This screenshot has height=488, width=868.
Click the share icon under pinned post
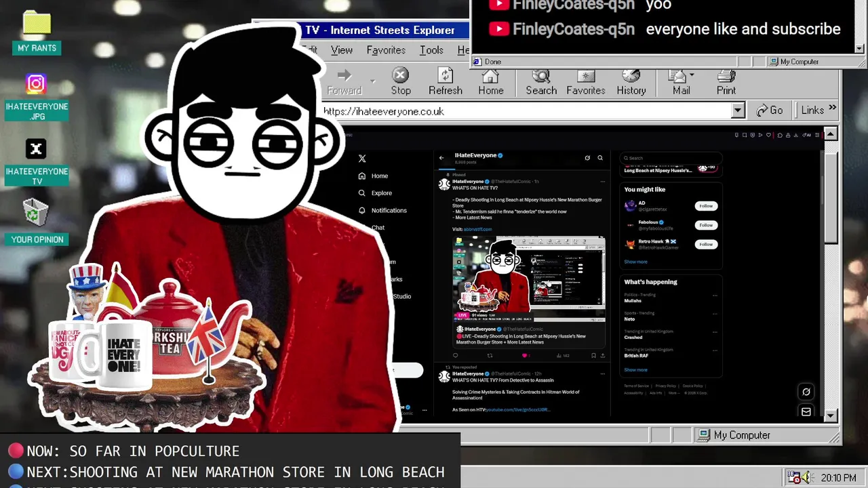pos(602,355)
